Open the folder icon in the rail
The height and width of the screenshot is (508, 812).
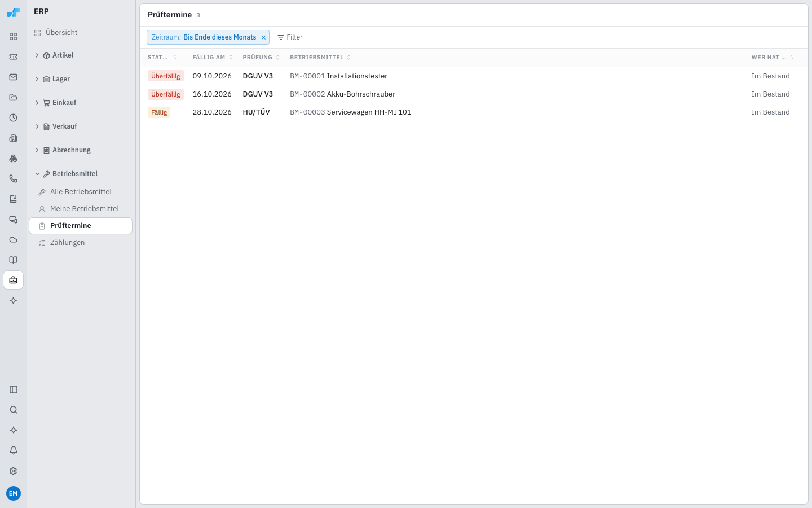tap(14, 98)
